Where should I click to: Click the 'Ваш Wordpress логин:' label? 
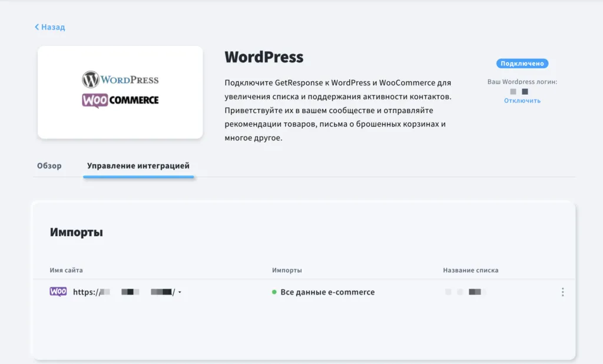pyautogui.click(x=522, y=81)
